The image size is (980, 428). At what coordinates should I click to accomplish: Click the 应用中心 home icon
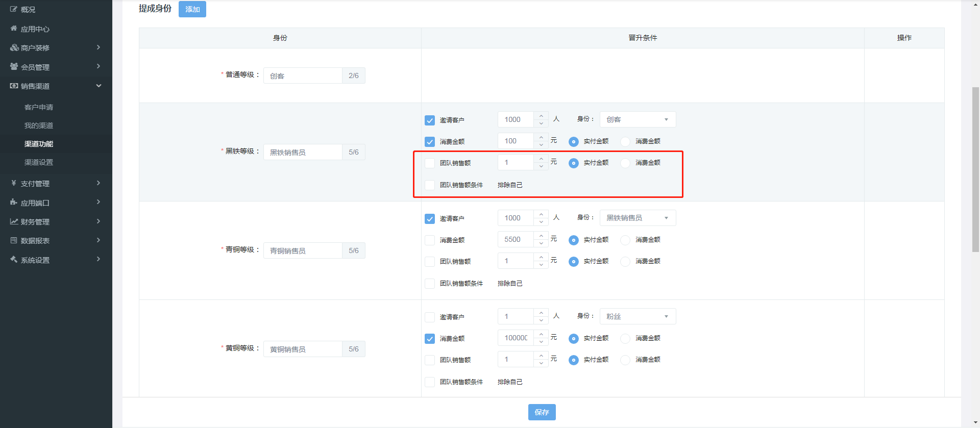[x=14, y=29]
